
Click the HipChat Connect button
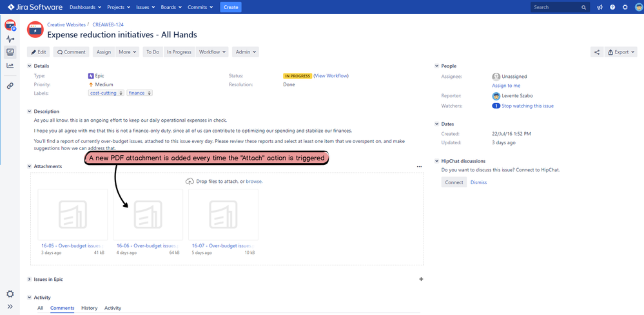point(454,182)
